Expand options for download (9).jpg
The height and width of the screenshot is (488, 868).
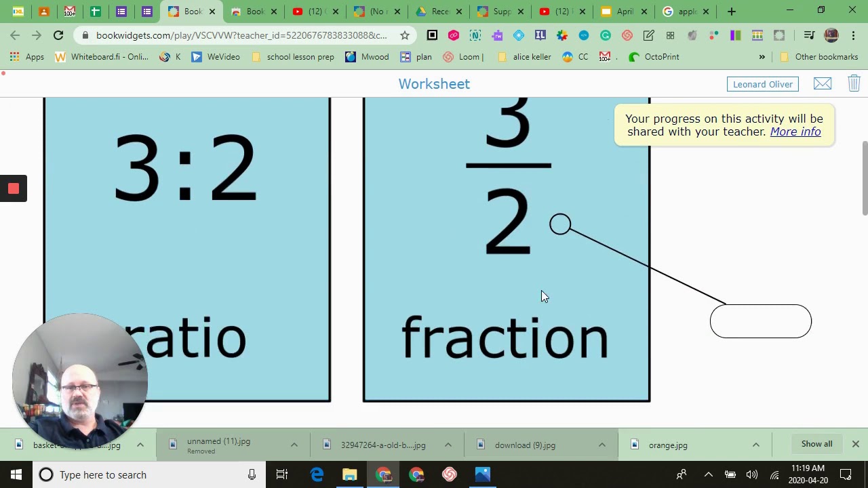602,445
